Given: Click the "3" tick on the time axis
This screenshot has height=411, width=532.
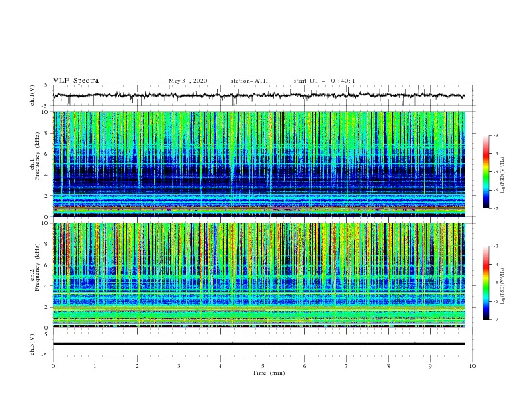Looking at the screenshot, I should coord(179,366).
